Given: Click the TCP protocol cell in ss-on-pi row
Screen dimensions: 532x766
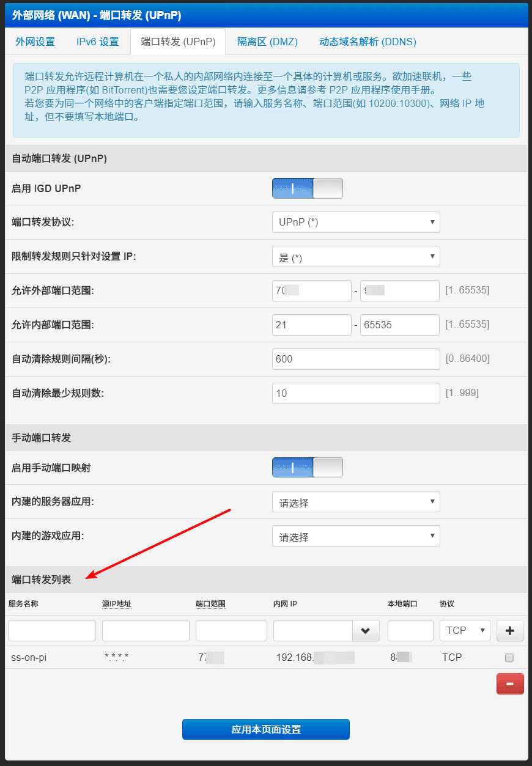Looking at the screenshot, I should tap(452, 657).
